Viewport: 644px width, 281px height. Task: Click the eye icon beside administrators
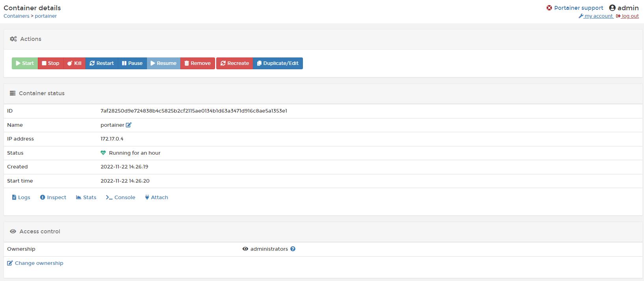(x=245, y=249)
